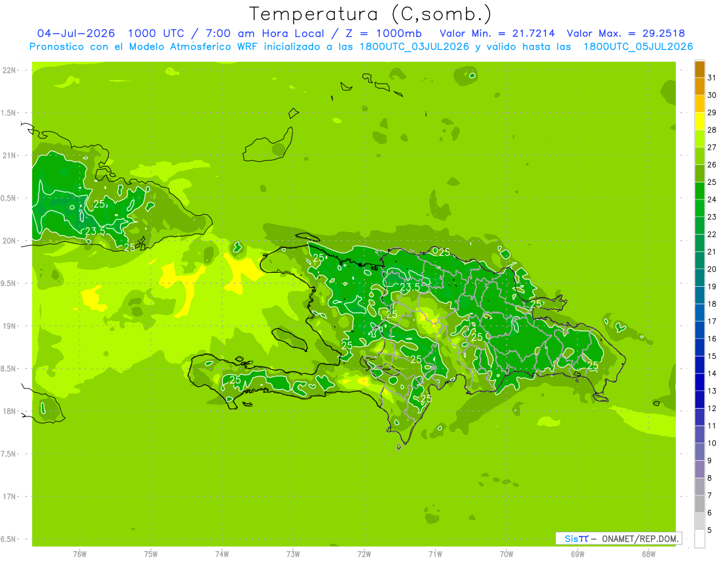The image size is (728, 562).
Task: Click the '68W' longitude label
Action: [x=649, y=554]
